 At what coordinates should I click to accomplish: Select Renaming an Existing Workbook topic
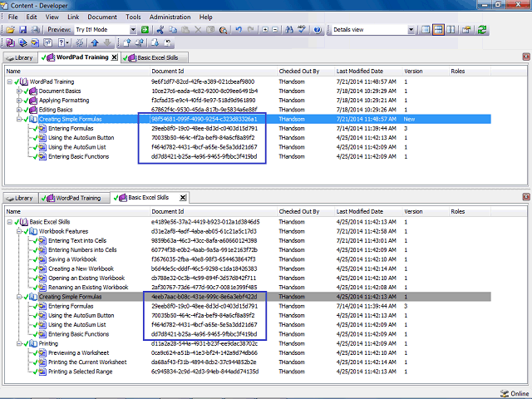tap(89, 288)
